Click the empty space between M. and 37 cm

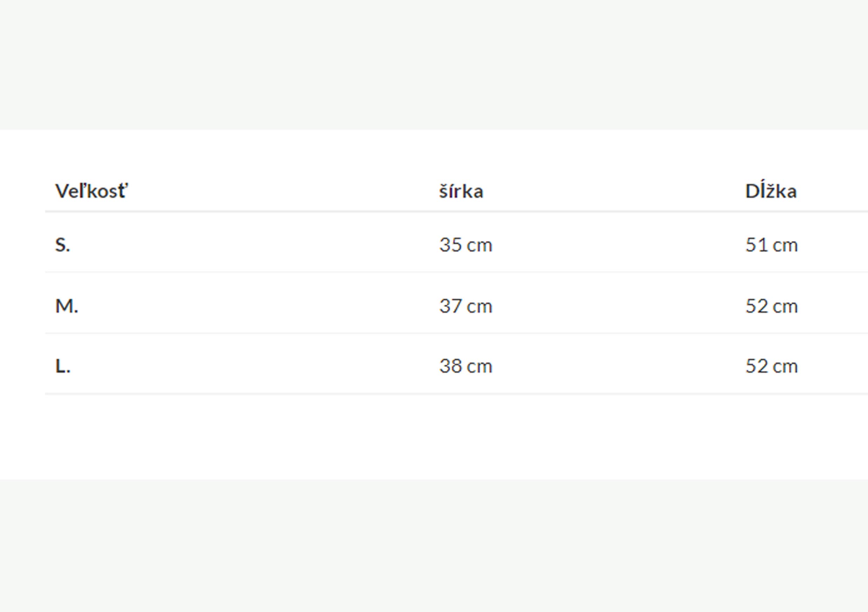point(257,306)
